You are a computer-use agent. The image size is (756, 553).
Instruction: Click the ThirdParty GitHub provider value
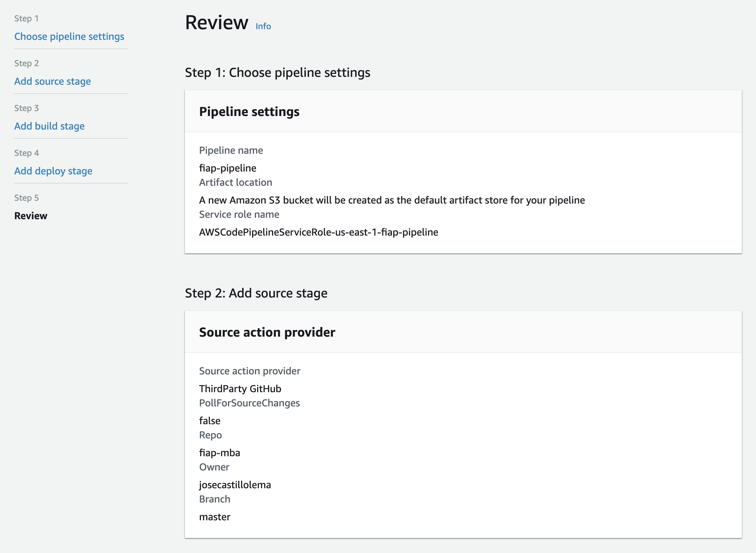click(240, 389)
